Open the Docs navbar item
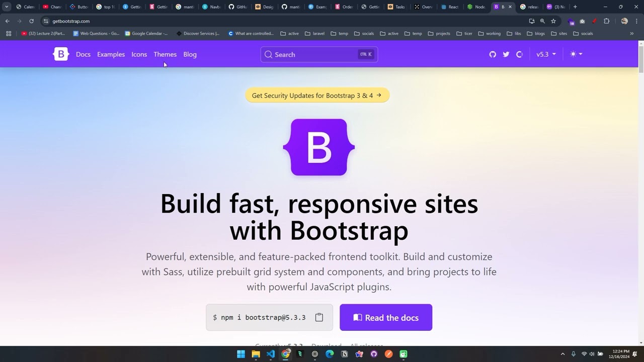The width and height of the screenshot is (644, 362). [83, 54]
